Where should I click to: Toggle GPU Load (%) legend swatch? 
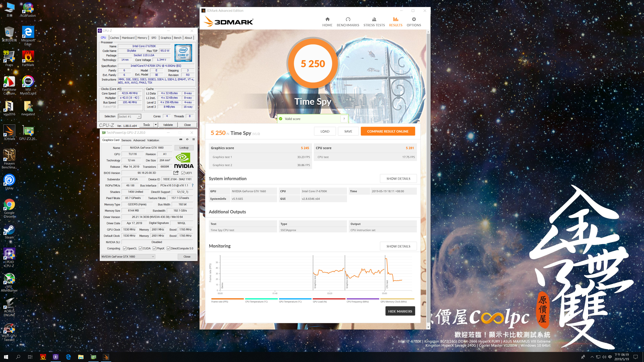click(329, 299)
